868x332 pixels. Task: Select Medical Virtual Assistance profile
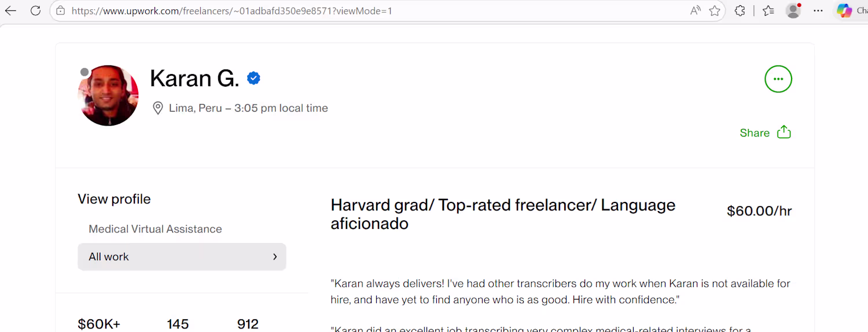[155, 229]
